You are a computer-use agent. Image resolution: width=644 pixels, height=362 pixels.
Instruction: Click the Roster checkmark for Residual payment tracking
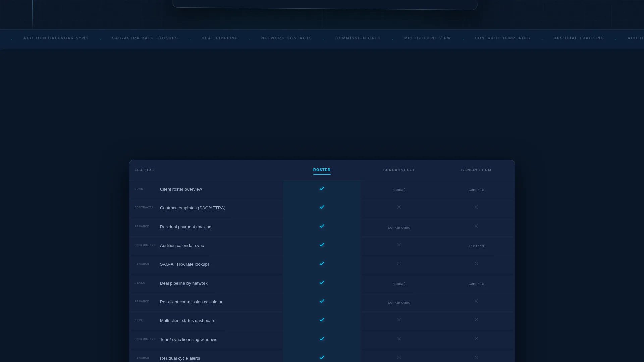coord(322,226)
